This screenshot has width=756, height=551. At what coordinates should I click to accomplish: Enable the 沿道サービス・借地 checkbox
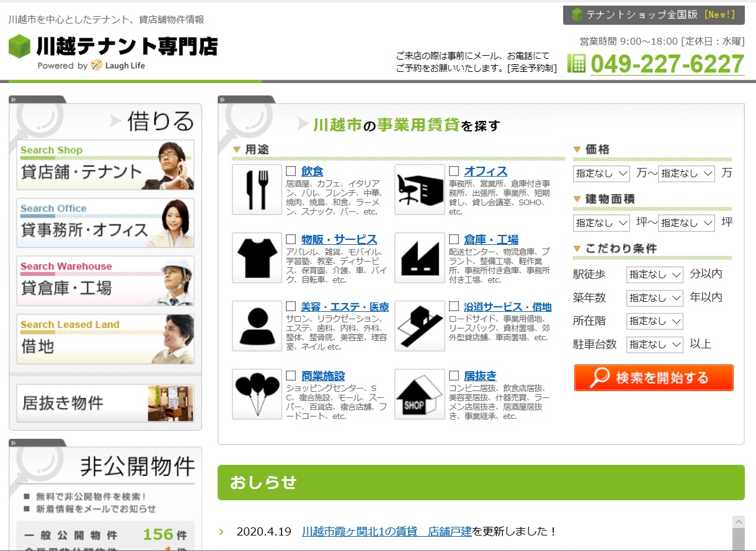(x=454, y=306)
